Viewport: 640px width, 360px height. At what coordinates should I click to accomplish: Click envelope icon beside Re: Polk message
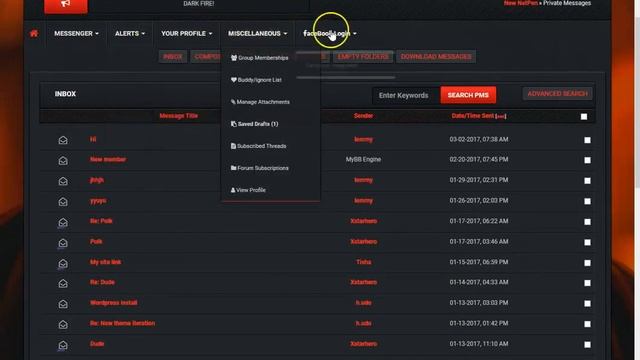63,222
